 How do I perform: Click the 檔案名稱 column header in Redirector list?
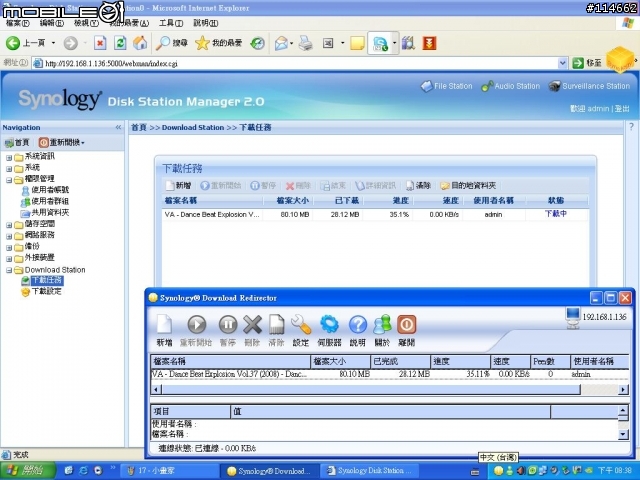[231, 361]
